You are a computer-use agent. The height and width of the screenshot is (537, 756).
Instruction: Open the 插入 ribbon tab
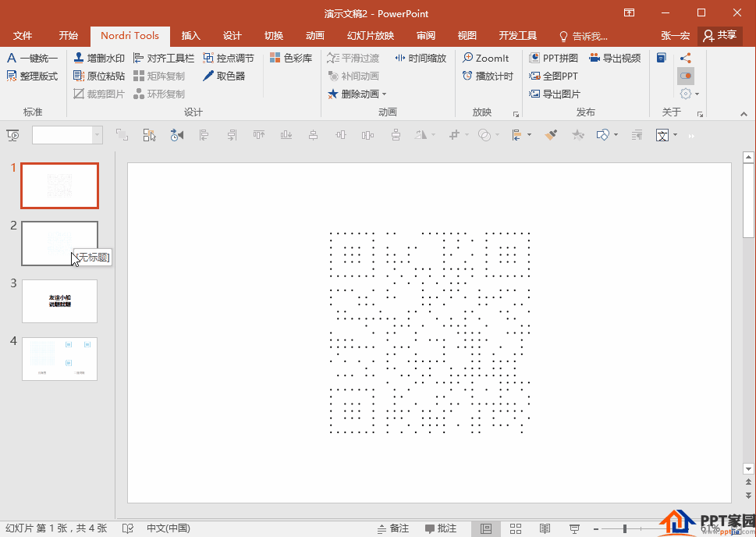(191, 35)
